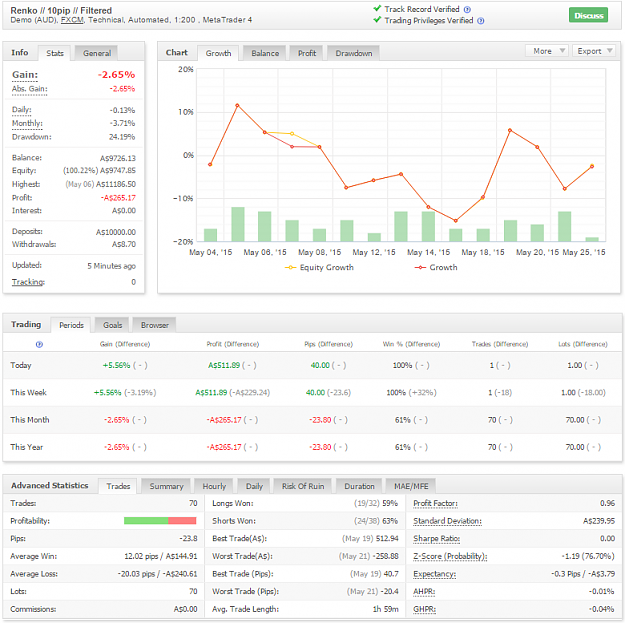
Task: Click the Today row gain +5.56%
Action: click(116, 366)
